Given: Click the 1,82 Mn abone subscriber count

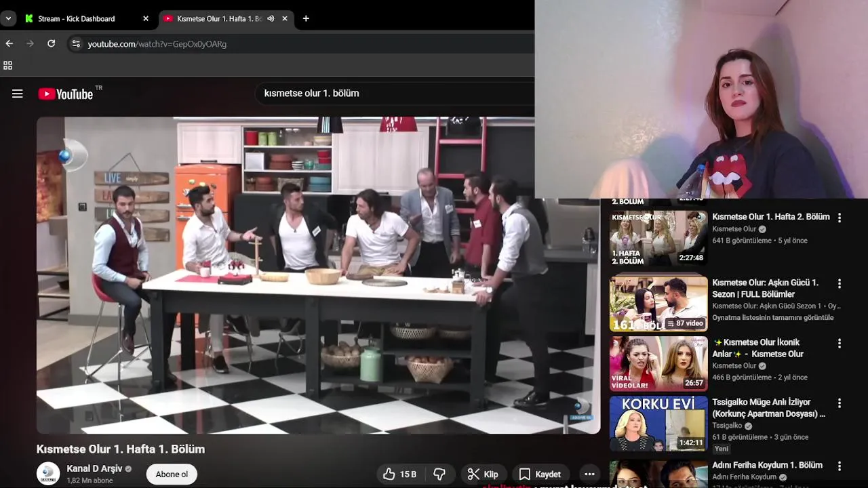Looking at the screenshot, I should pyautogui.click(x=90, y=481).
